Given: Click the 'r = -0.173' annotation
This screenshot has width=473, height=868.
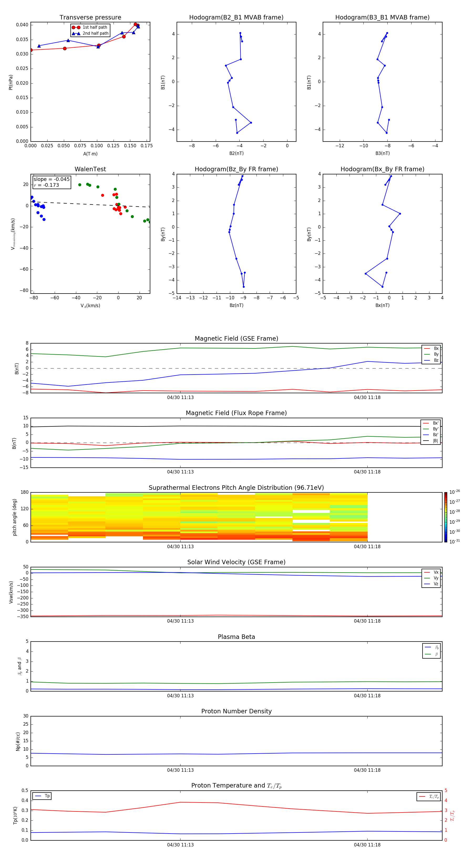Looking at the screenshot, I should click(47, 185).
